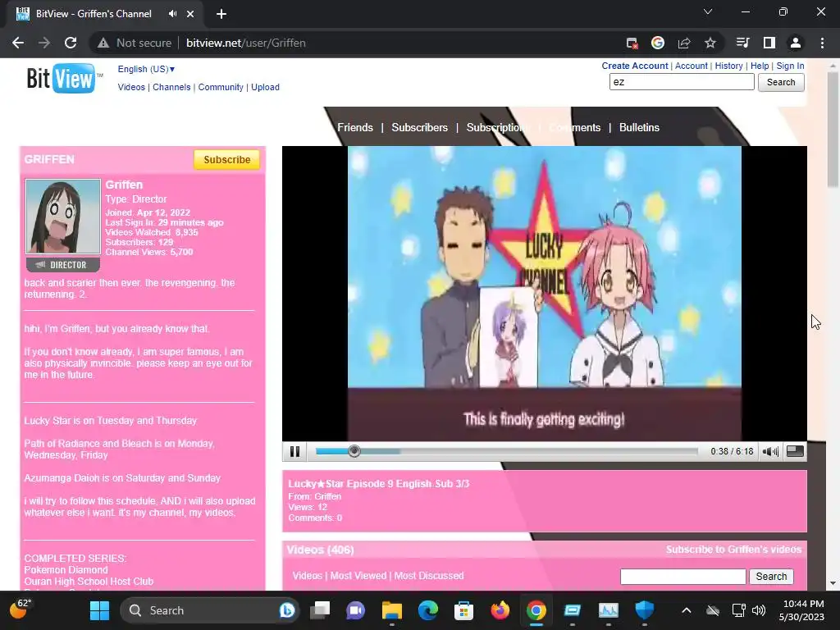Open the system volume tray icon
840x630 pixels.
[x=759, y=610]
